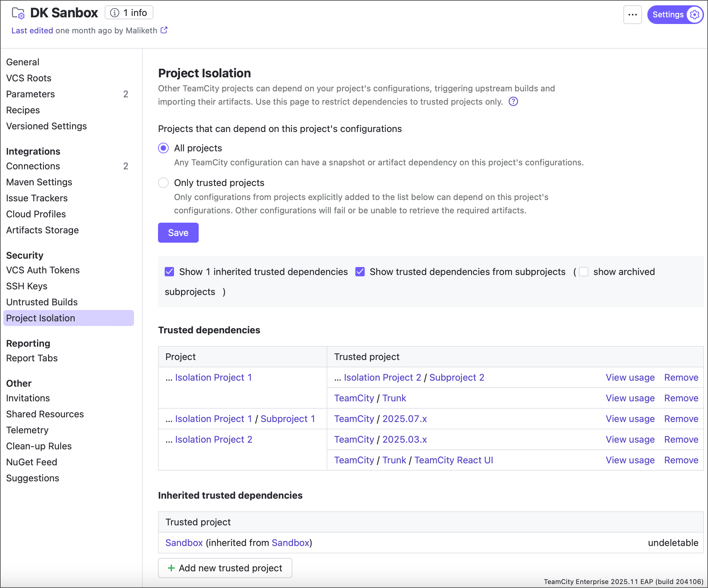Image resolution: width=708 pixels, height=588 pixels.
Task: Open the external link icon after Maliketh
Action: coord(164,30)
